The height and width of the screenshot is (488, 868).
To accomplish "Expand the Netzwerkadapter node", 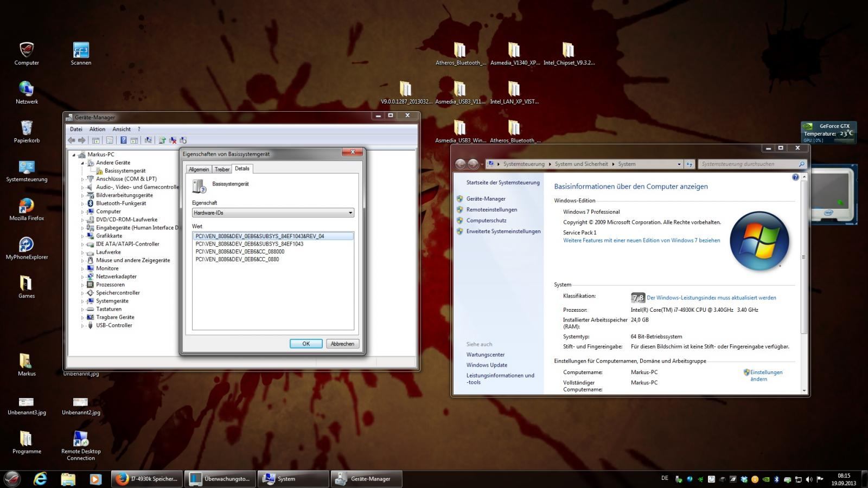I will [x=83, y=277].
